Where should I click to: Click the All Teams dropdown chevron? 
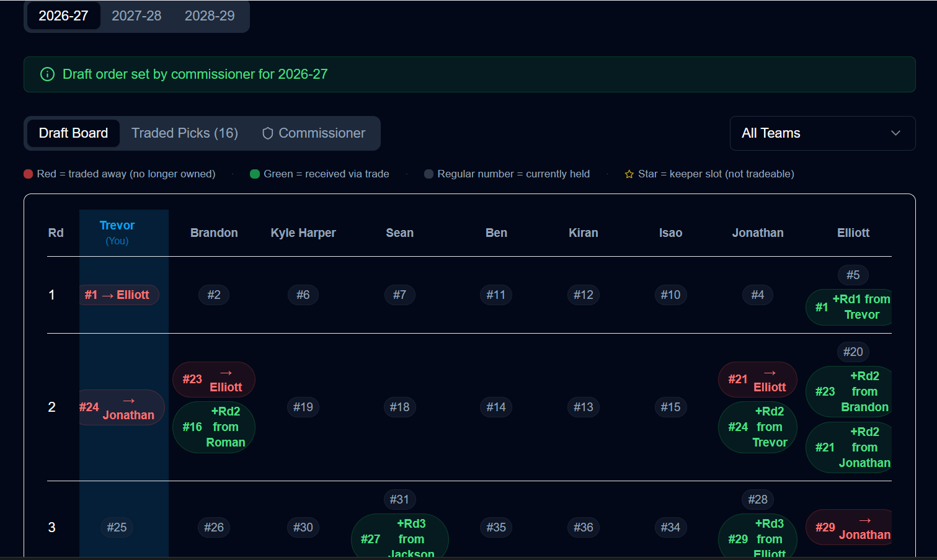895,133
